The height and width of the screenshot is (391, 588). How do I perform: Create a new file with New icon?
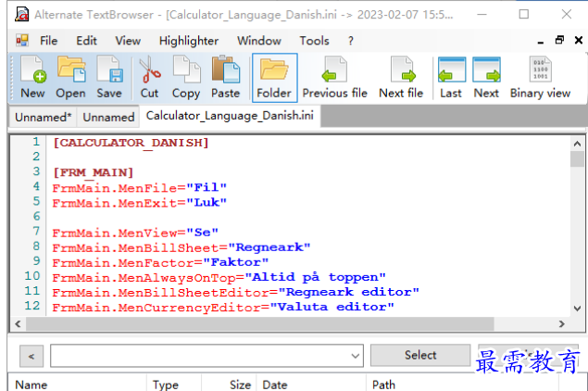[x=32, y=78]
